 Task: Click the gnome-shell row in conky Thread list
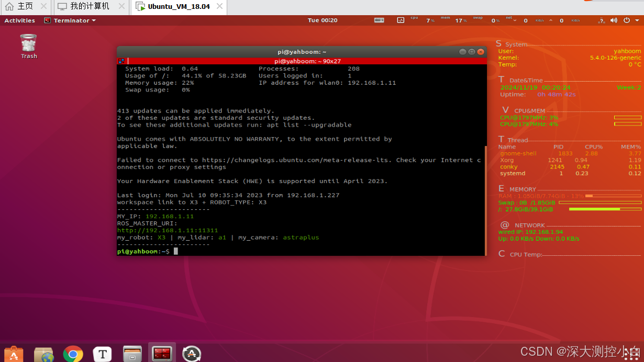pyautogui.click(x=570, y=153)
